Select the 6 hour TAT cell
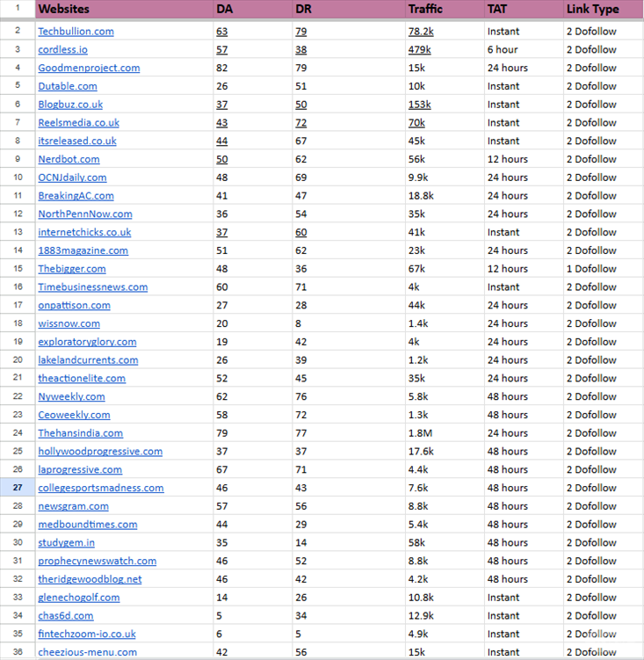Image resolution: width=644 pixels, height=660 pixels. point(524,50)
